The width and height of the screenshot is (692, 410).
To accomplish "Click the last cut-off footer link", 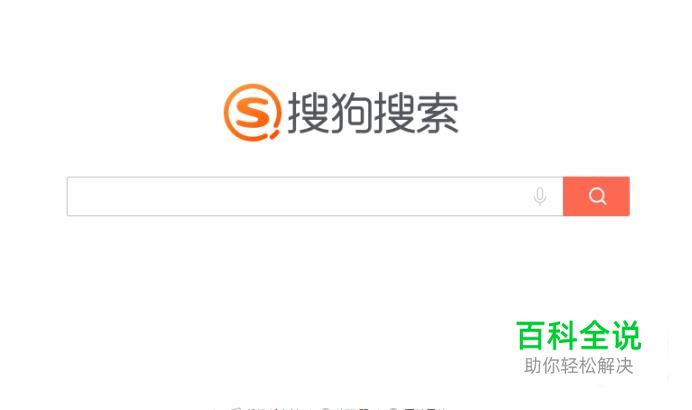I will click(x=418, y=408).
